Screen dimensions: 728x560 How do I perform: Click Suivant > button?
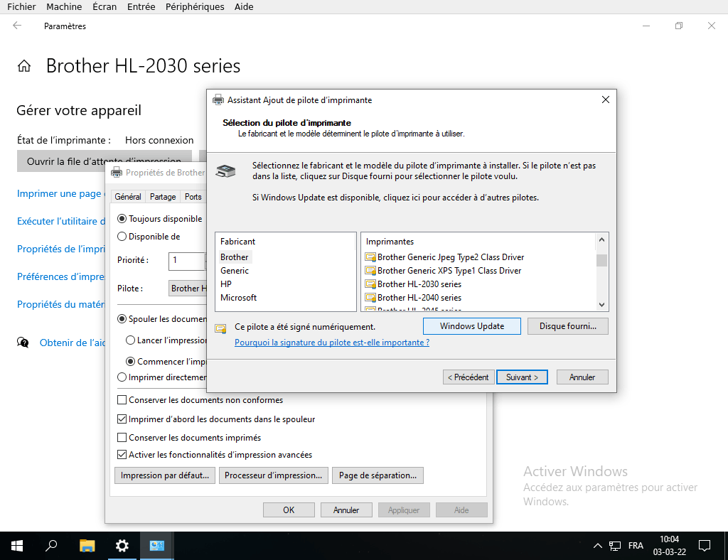click(x=522, y=377)
